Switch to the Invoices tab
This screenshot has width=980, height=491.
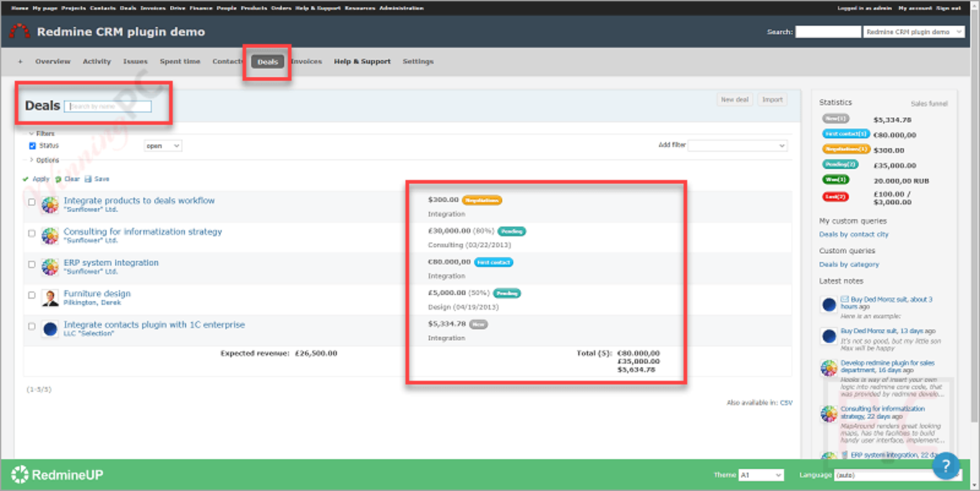click(x=307, y=61)
